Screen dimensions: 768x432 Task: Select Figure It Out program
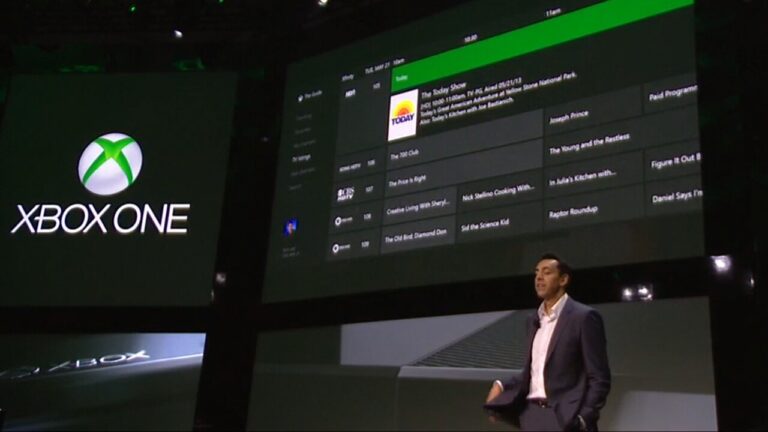tap(673, 160)
